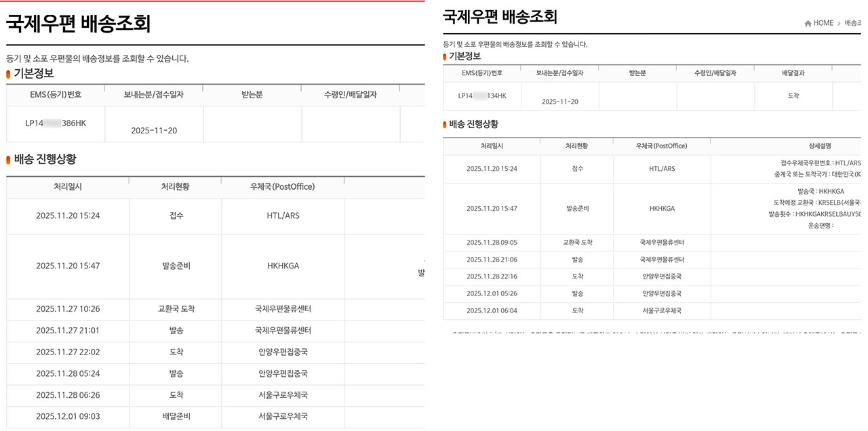The height and width of the screenshot is (431, 868).
Task: Select the tracking number ending in 386HK
Action: pyautogui.click(x=56, y=123)
